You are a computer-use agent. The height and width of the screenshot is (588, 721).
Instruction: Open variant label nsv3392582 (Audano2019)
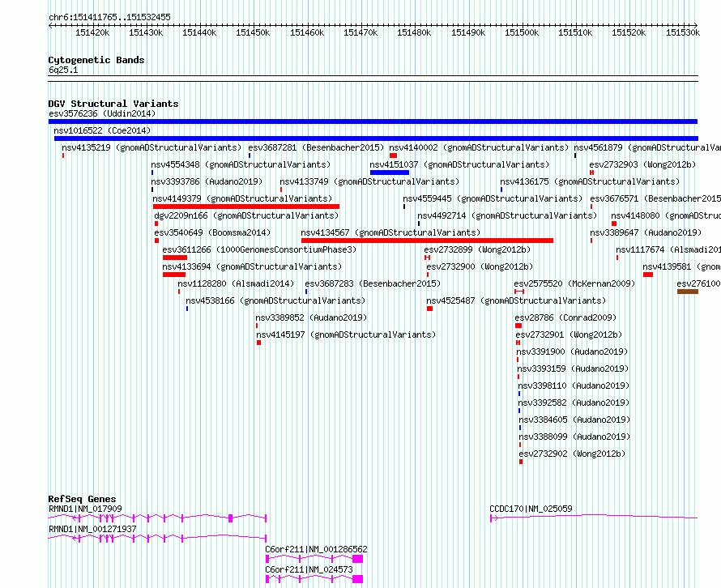574,403
